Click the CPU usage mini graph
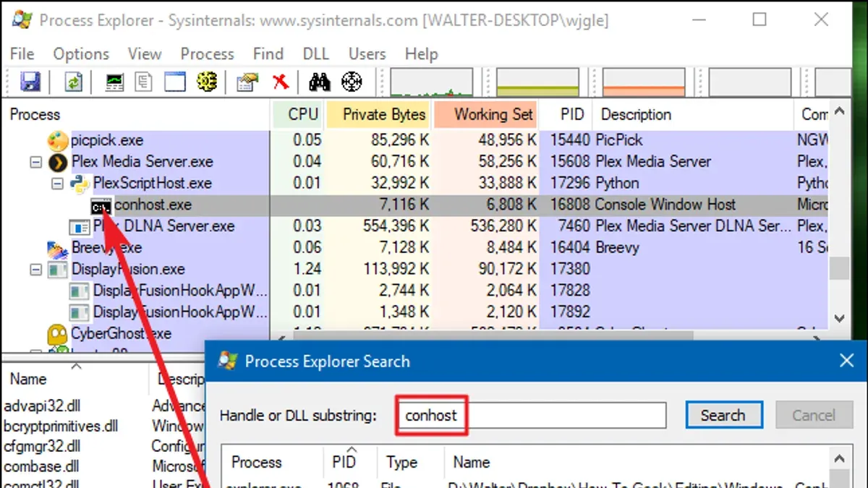This screenshot has width=868, height=488. [x=432, y=82]
